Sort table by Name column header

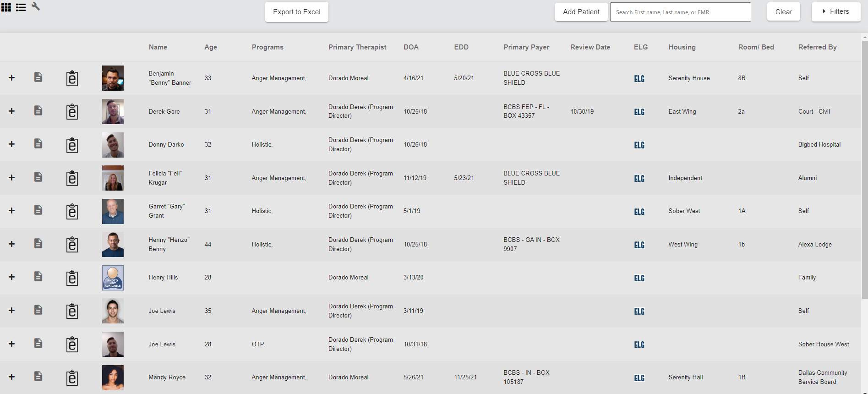(158, 47)
